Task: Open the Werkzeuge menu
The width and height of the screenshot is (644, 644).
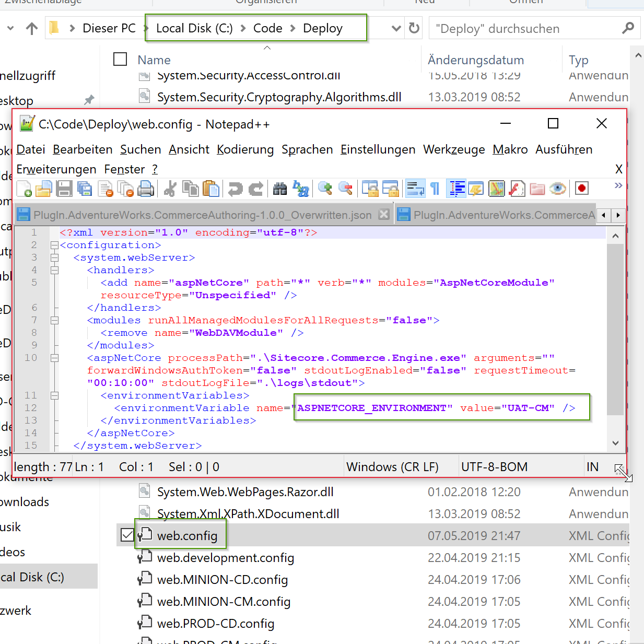Action: tap(454, 149)
